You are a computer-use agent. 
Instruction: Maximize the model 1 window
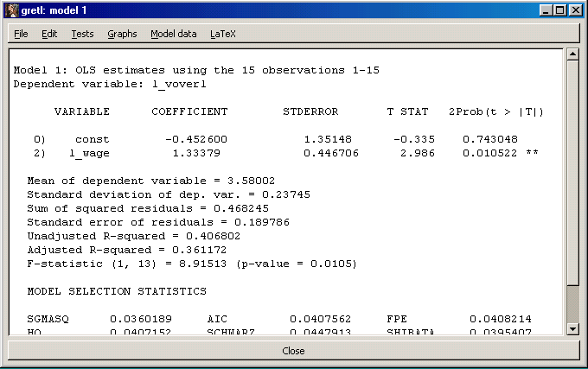tap(559, 10)
